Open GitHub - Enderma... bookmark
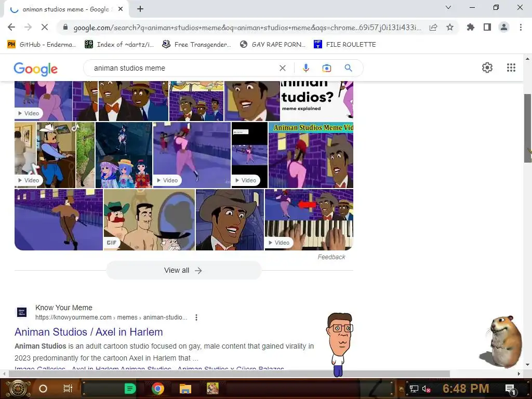Image resolution: width=532 pixels, height=399 pixels. point(42,45)
